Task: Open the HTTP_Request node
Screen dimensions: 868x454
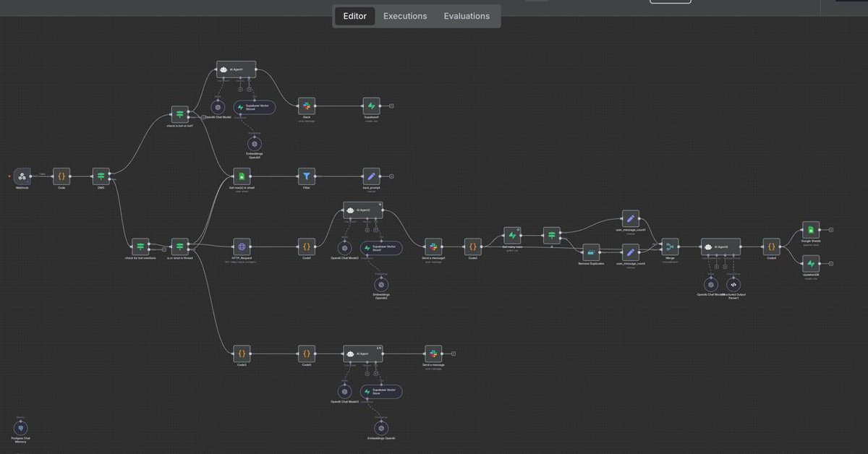Action: pos(242,247)
